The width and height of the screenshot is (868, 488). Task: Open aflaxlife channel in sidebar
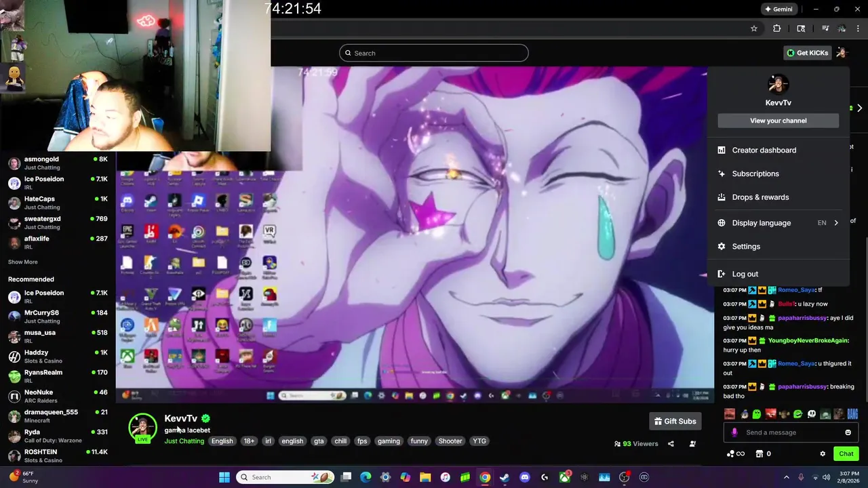(58, 243)
